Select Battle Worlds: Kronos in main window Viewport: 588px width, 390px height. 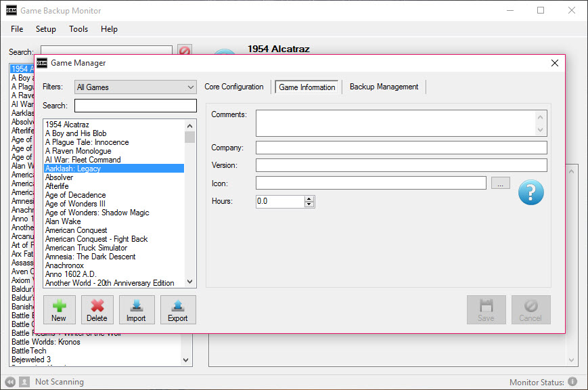click(x=46, y=342)
